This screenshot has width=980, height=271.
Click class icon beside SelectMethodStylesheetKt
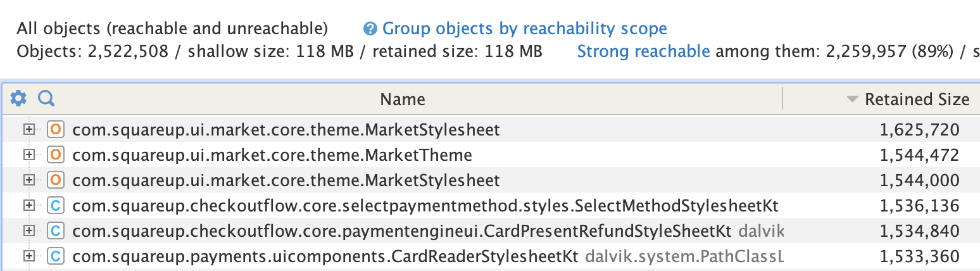point(56,205)
